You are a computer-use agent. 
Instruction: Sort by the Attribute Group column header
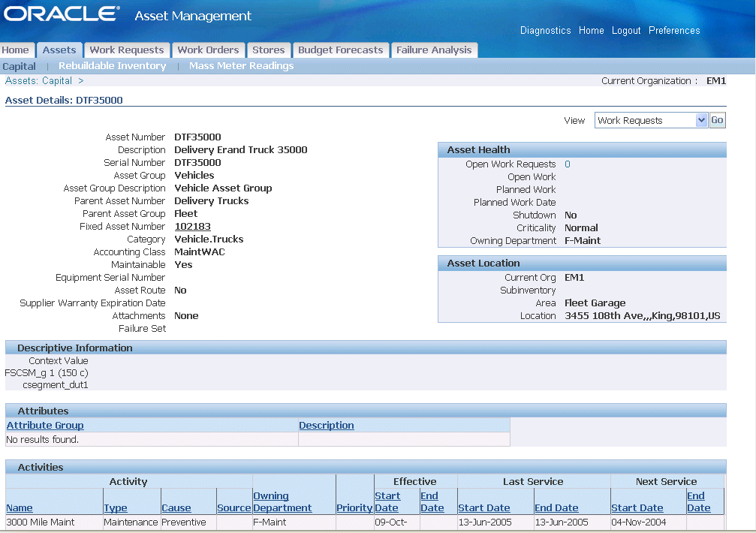45,426
